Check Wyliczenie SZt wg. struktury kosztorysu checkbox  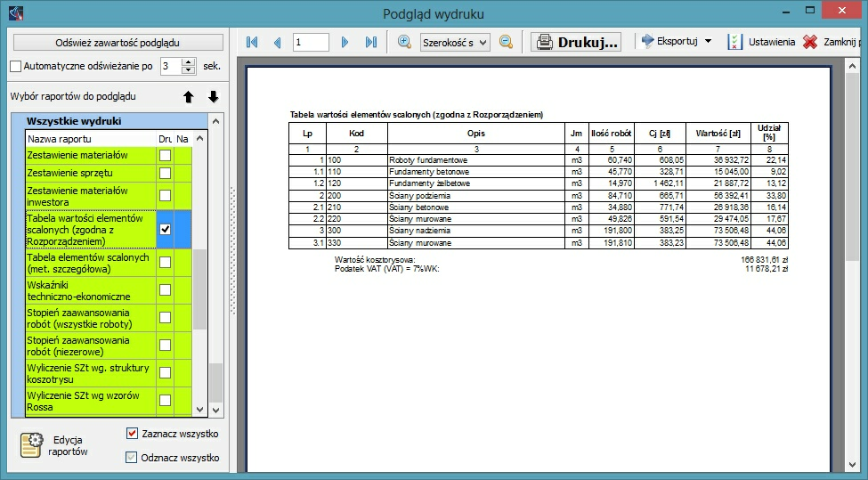click(x=165, y=372)
